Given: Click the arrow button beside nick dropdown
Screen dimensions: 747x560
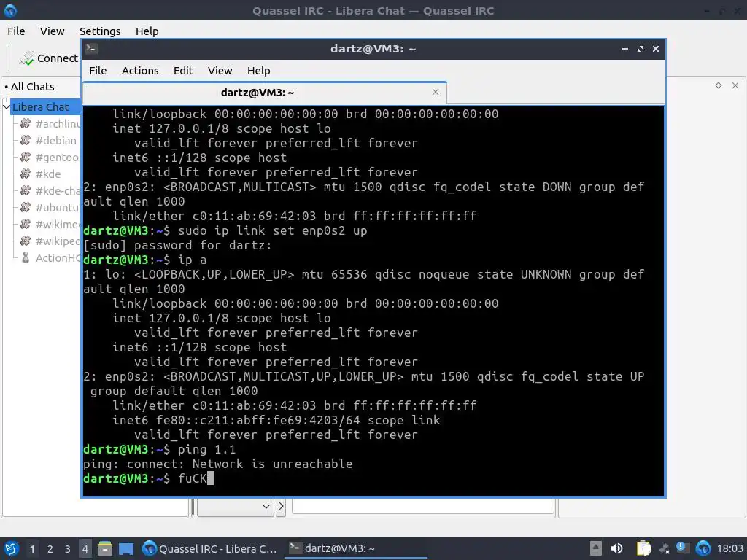Looking at the screenshot, I should [281, 506].
